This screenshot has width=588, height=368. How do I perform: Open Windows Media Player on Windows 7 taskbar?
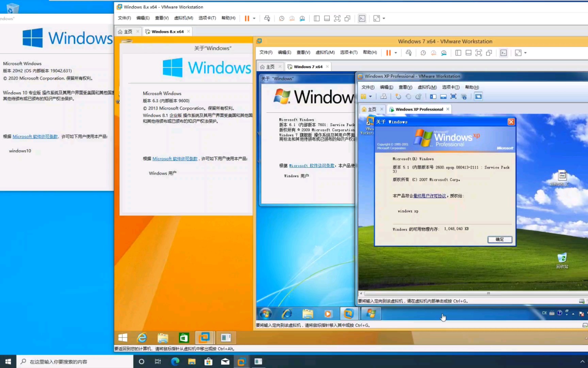tap(328, 313)
